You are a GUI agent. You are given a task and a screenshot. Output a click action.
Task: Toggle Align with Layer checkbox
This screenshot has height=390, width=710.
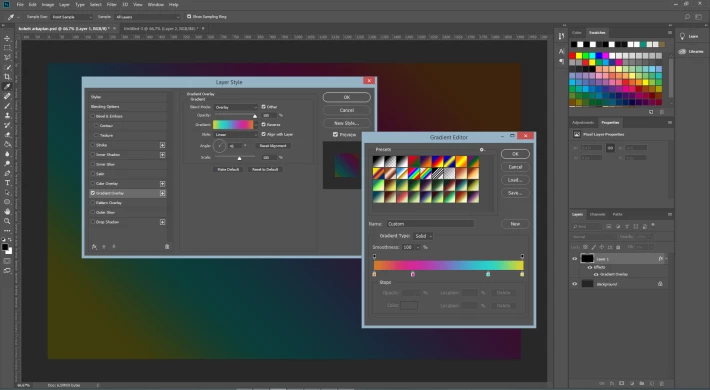264,134
